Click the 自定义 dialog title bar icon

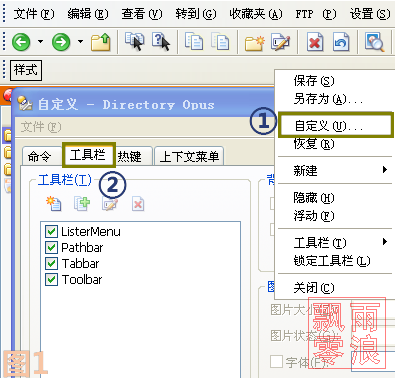point(25,103)
